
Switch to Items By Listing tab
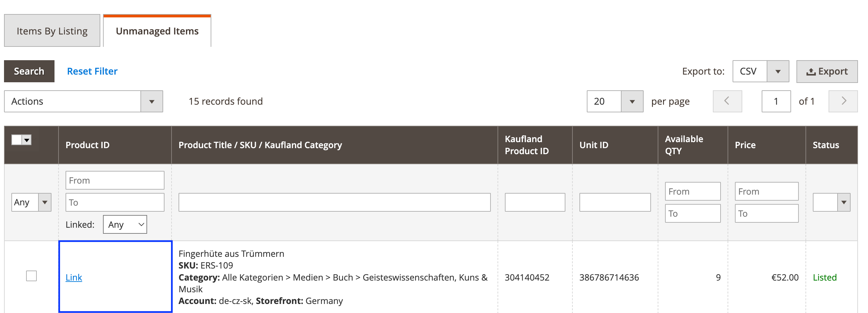pyautogui.click(x=52, y=31)
